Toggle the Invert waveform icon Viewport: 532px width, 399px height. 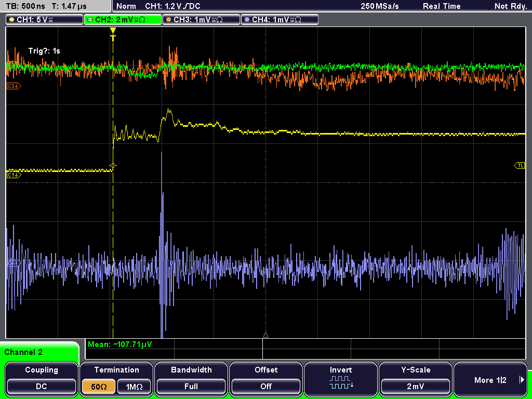[x=341, y=382]
